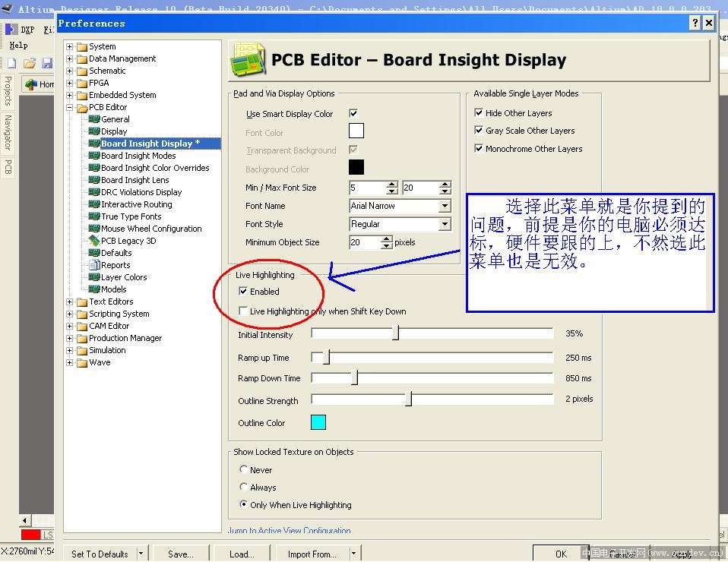The height and width of the screenshot is (562, 728).
Task: Click the cyan Outline Color swatch
Action: coord(318,423)
